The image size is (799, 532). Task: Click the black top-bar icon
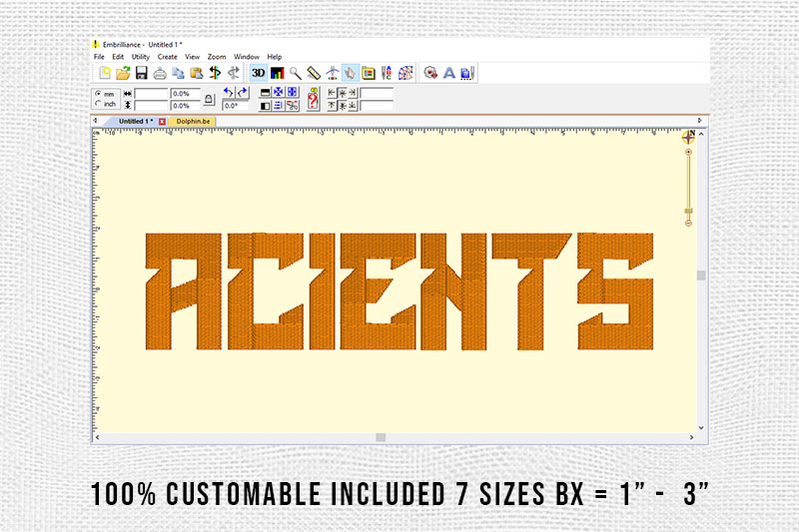265,93
